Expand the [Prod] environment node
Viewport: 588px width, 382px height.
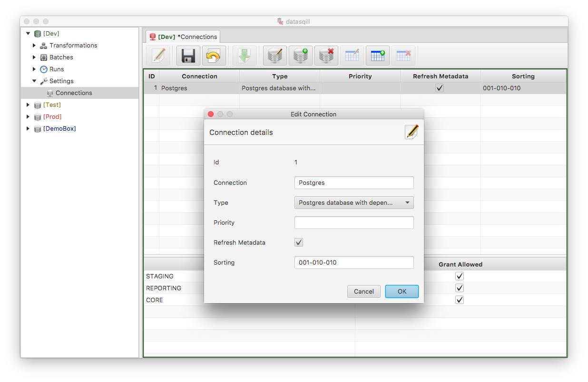pos(28,117)
